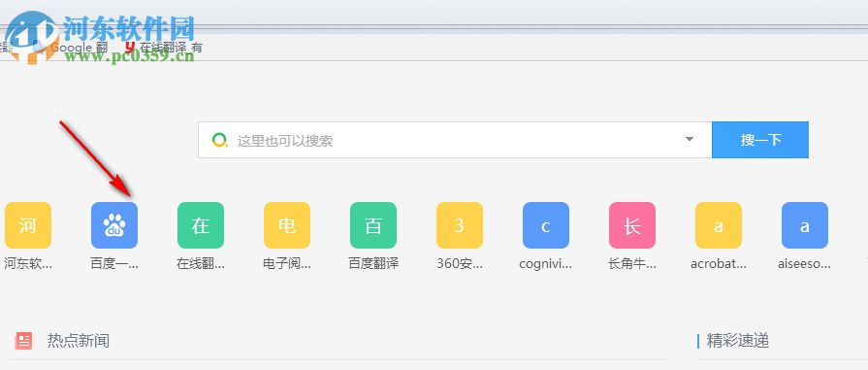Click the 360安... label text
868x370 pixels.
(460, 264)
